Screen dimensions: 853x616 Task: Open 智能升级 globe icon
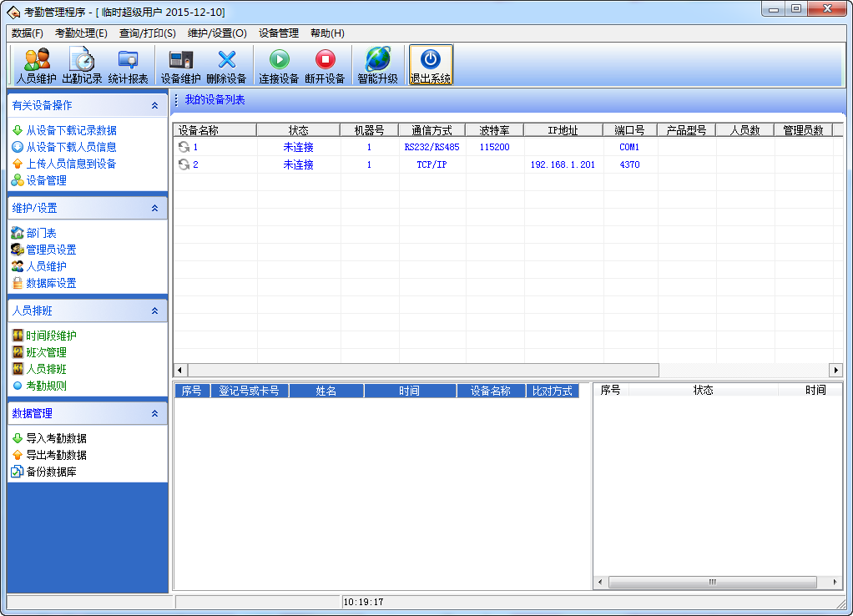377,65
